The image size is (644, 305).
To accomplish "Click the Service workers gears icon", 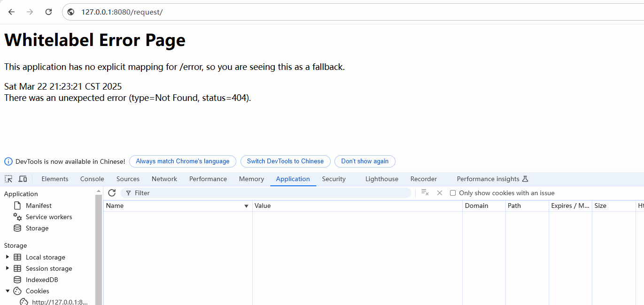I will [x=17, y=217].
